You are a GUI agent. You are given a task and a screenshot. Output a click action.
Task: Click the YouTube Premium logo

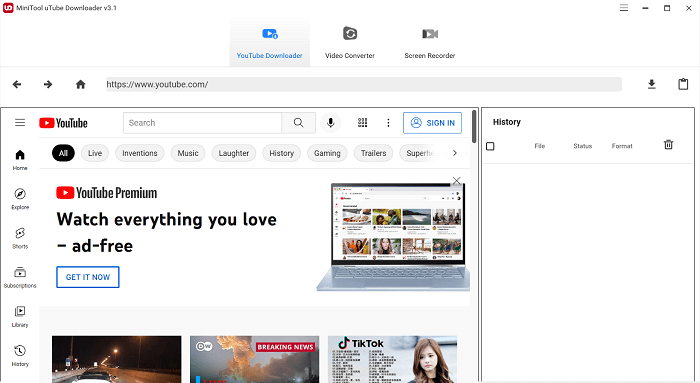point(107,193)
